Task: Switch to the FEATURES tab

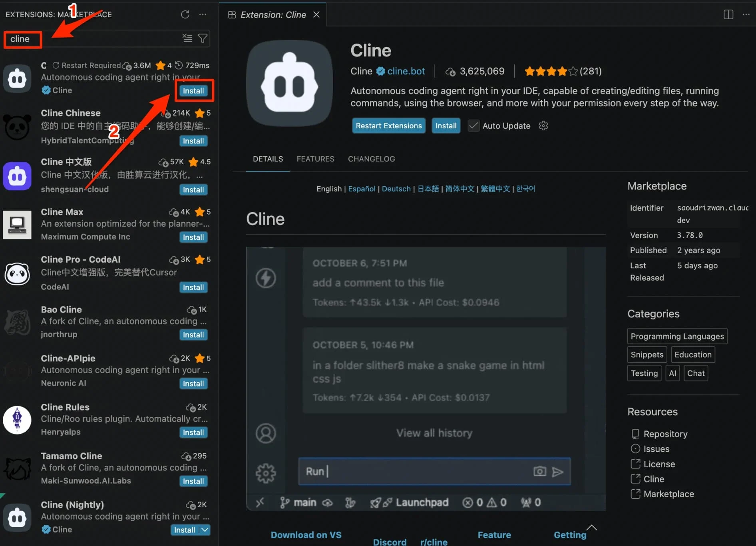Action: pyautogui.click(x=315, y=159)
